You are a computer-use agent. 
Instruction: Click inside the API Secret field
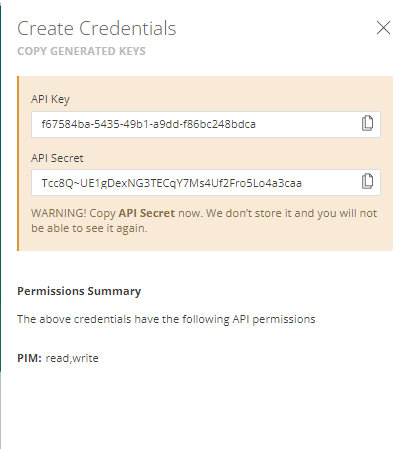pos(206,183)
